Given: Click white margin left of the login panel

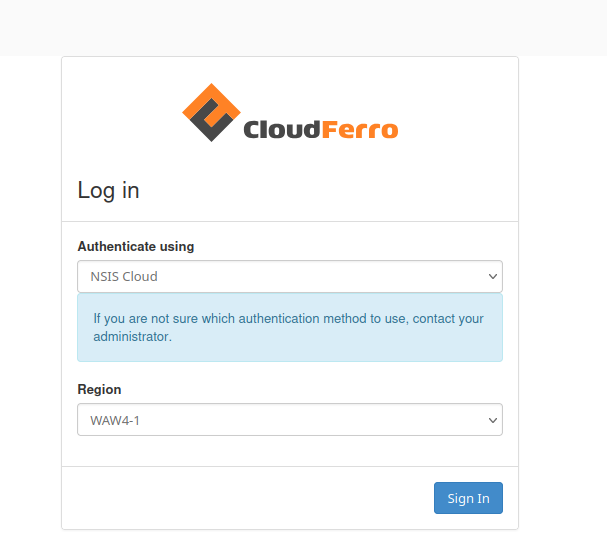Looking at the screenshot, I should [x=30, y=300].
